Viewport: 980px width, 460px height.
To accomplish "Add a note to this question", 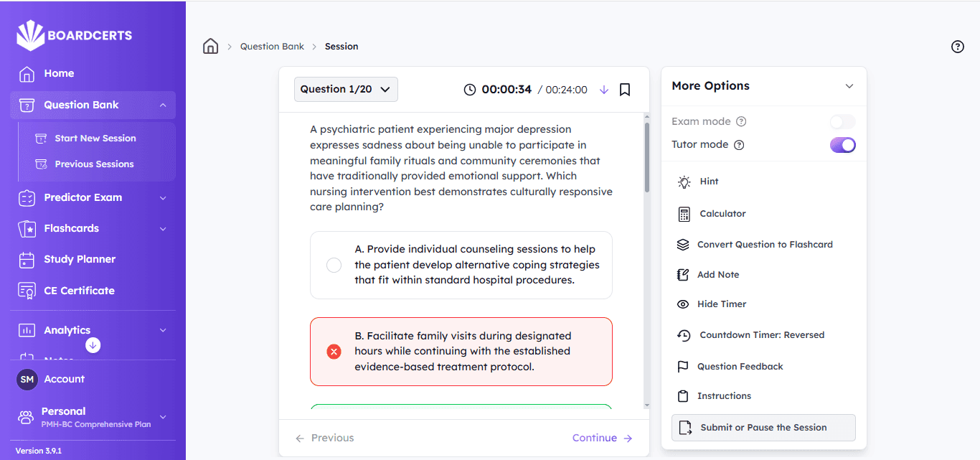I will 717,275.
